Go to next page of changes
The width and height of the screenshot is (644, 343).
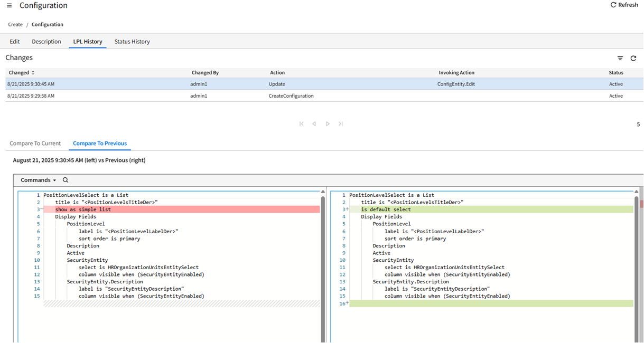click(328, 124)
